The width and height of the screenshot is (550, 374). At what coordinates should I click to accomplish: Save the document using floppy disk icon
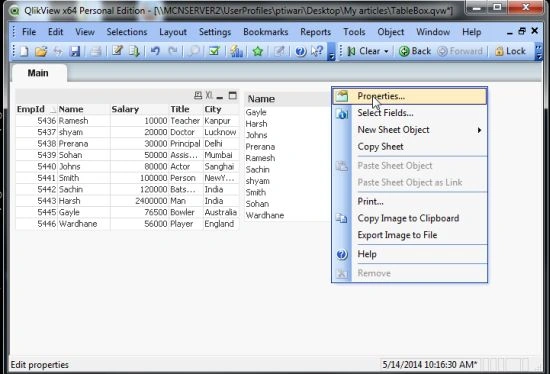coord(74,51)
